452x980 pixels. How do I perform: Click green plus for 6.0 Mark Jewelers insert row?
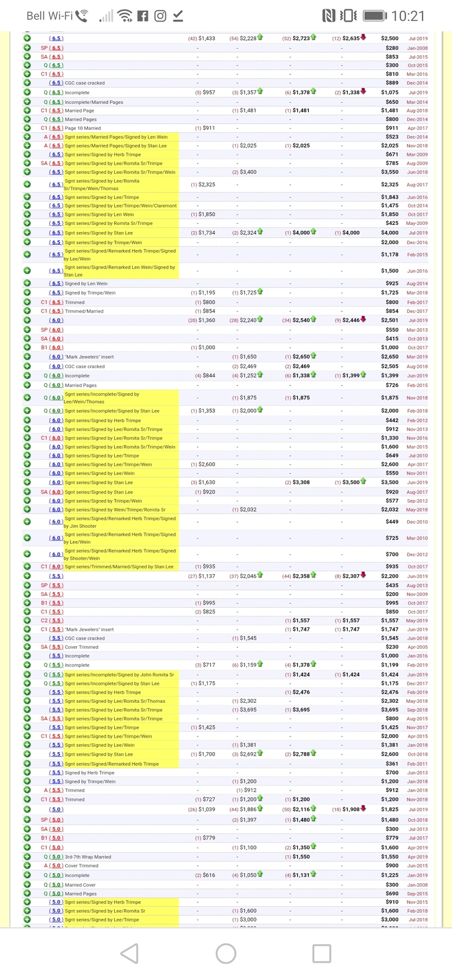pos(27,357)
